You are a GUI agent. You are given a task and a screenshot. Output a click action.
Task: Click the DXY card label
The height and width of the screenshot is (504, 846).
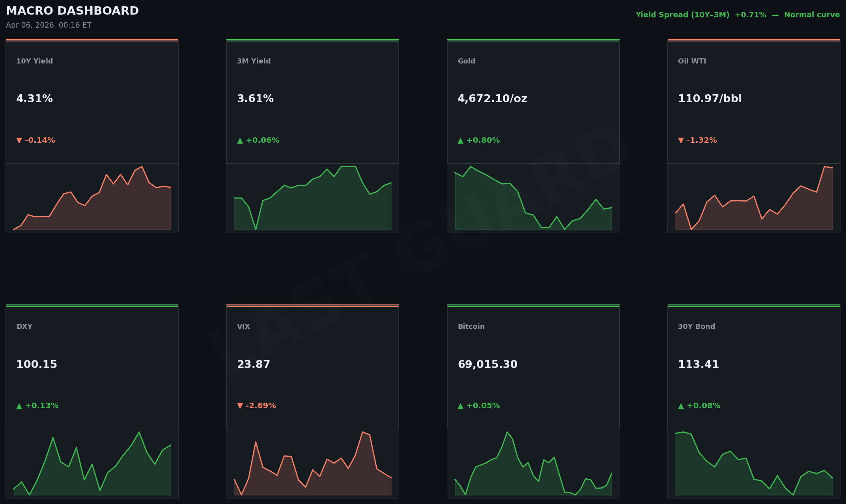click(24, 327)
